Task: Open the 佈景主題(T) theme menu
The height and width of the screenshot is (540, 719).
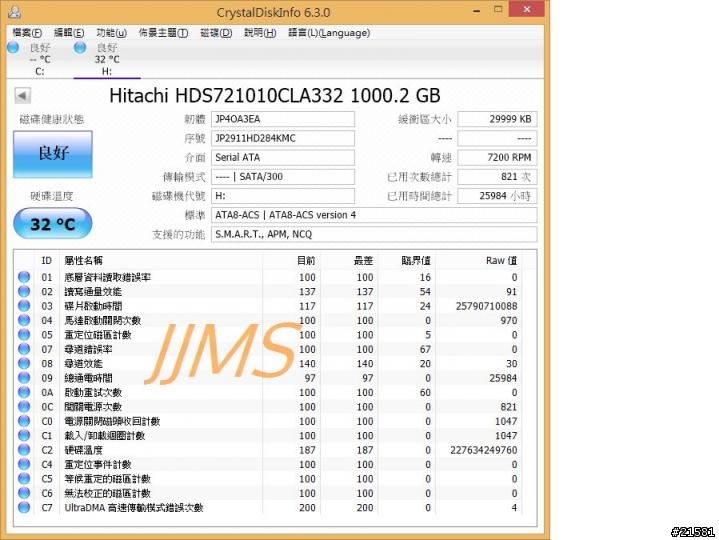Action: (163, 33)
